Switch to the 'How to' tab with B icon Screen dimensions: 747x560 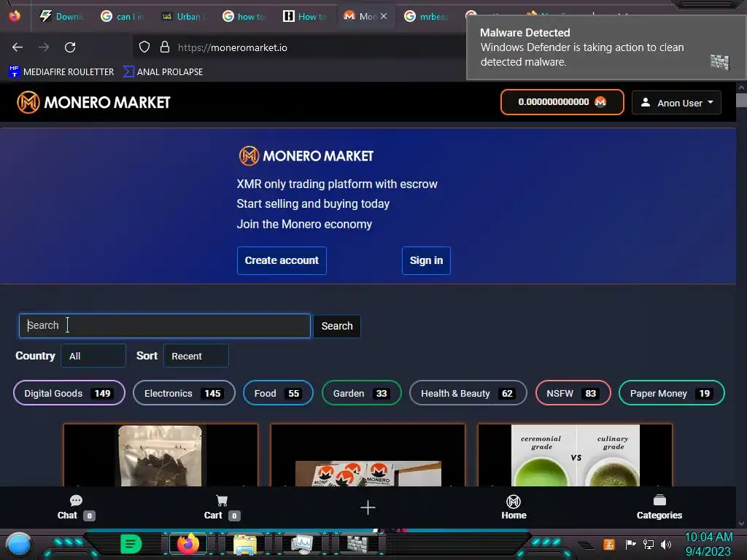(x=305, y=16)
